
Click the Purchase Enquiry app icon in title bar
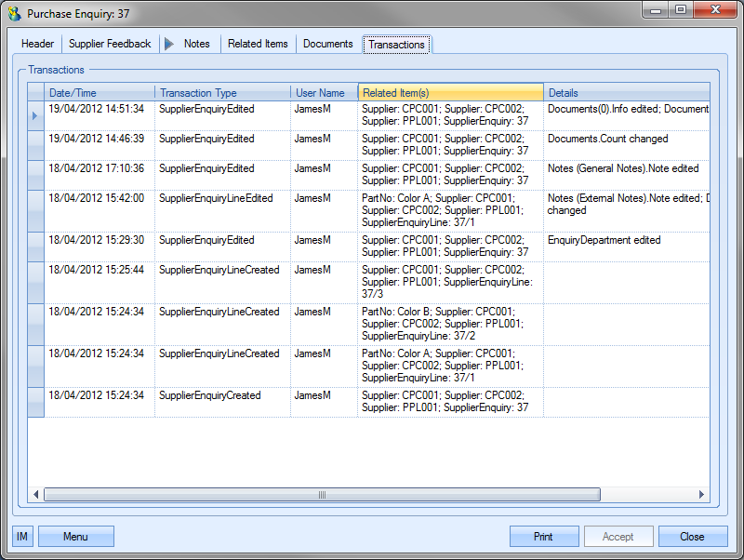pyautogui.click(x=14, y=14)
